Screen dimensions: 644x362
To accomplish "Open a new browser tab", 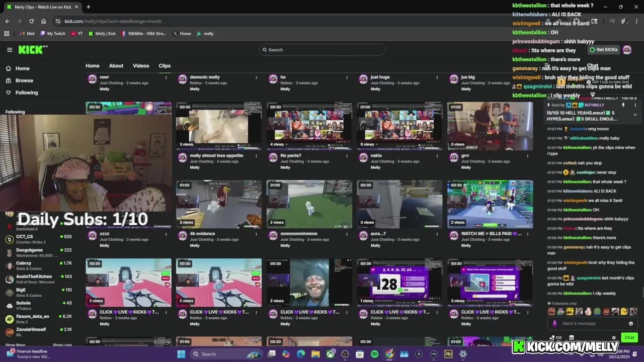I will point(88,7).
